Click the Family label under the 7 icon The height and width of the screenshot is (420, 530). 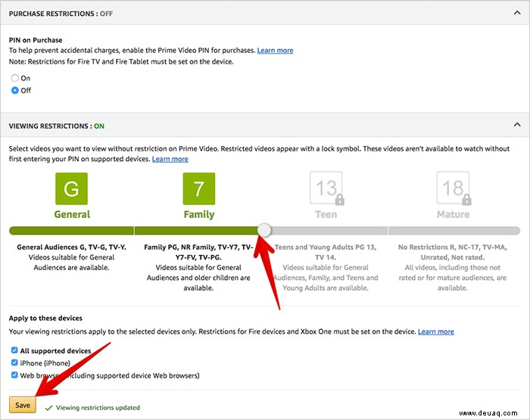(199, 214)
